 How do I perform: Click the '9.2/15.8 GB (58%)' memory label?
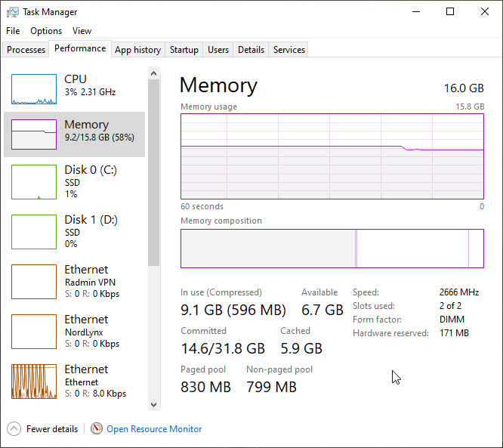coord(100,137)
